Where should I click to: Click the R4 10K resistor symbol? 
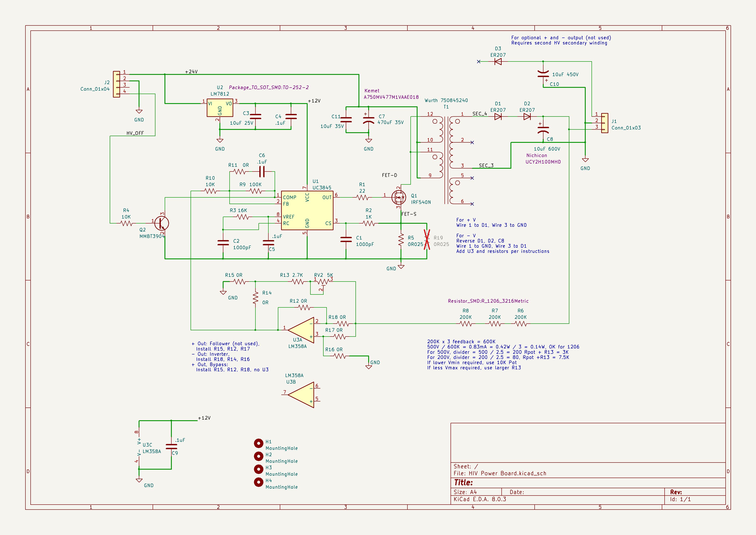click(x=126, y=223)
